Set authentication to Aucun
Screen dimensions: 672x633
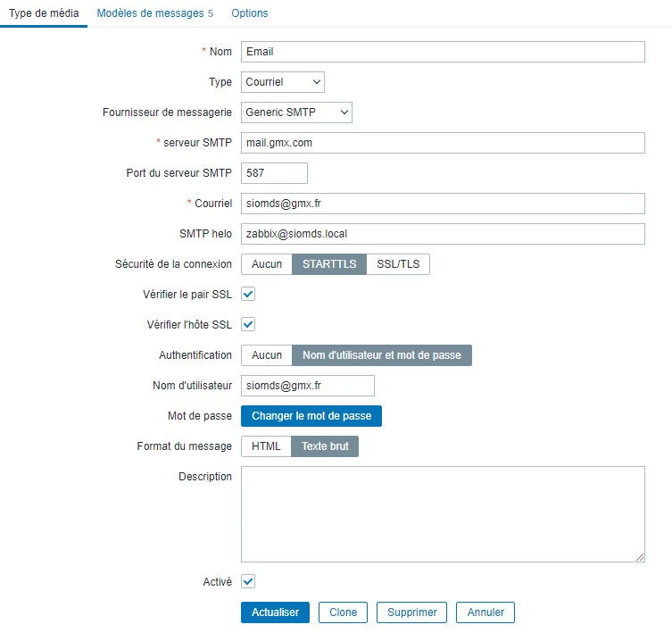click(267, 355)
